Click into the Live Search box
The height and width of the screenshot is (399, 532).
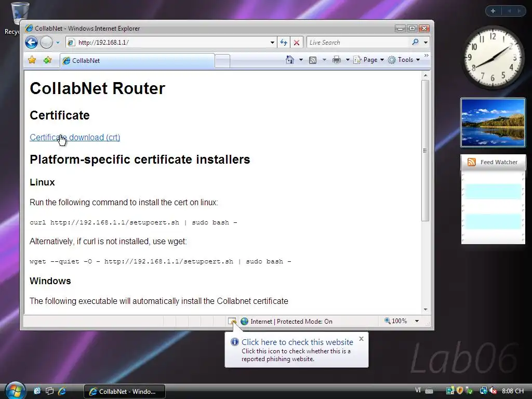[x=358, y=43]
